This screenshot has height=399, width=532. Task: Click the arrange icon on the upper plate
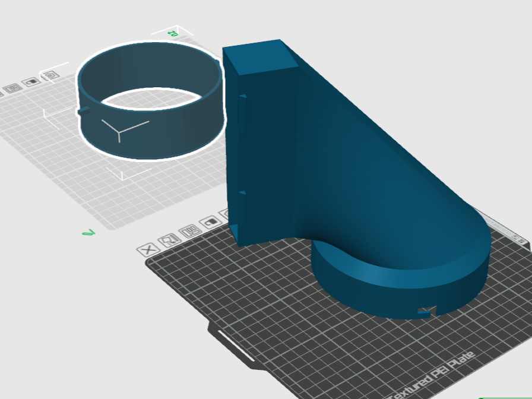(x=13, y=89)
